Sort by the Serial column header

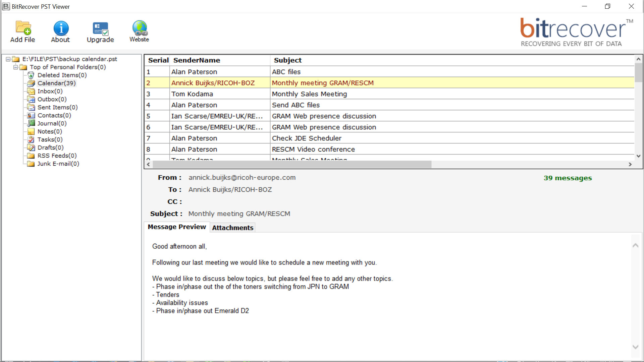158,60
